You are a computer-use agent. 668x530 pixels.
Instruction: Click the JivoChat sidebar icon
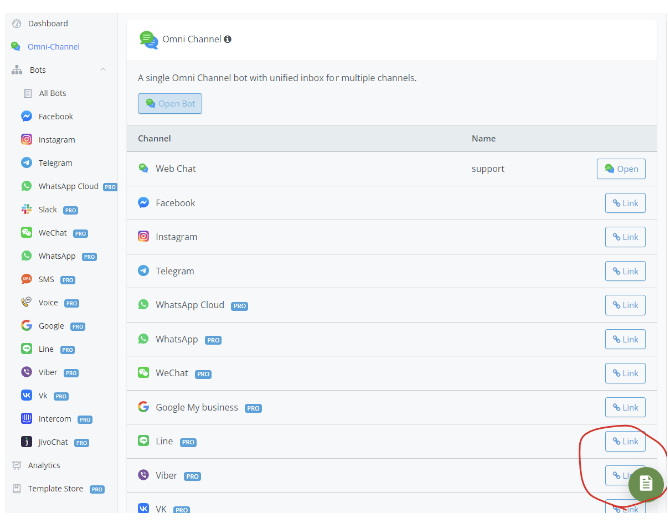click(26, 442)
